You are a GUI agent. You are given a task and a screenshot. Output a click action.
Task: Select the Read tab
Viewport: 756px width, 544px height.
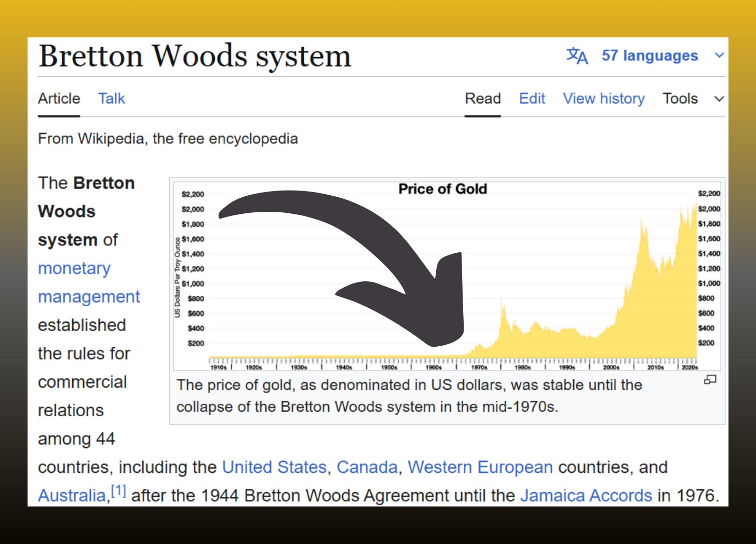pyautogui.click(x=483, y=99)
